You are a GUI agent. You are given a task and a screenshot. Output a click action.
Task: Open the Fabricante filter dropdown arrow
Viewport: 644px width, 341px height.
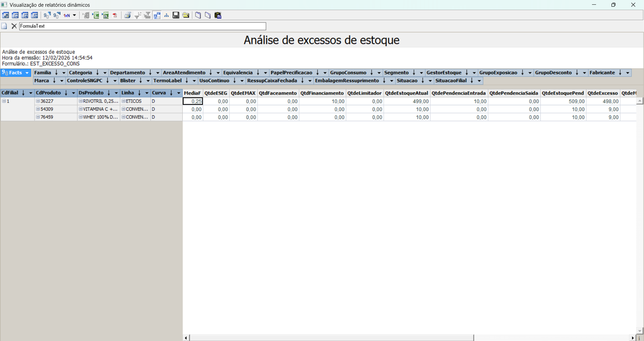click(x=628, y=73)
